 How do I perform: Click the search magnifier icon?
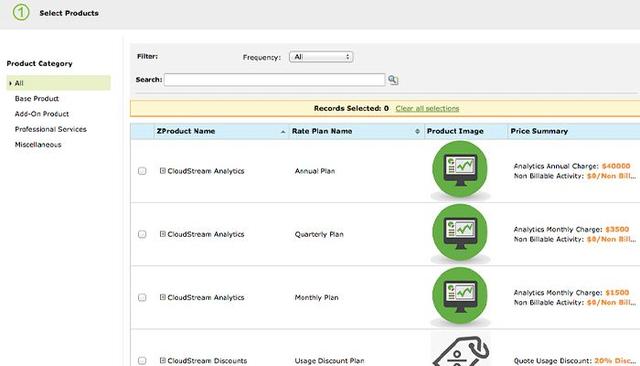(x=393, y=80)
